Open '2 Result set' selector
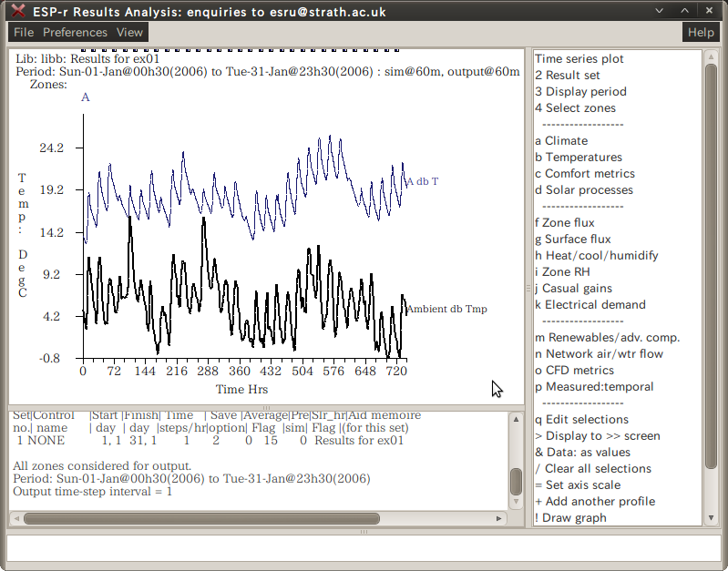Screen dimensions: 728x571 568,76
